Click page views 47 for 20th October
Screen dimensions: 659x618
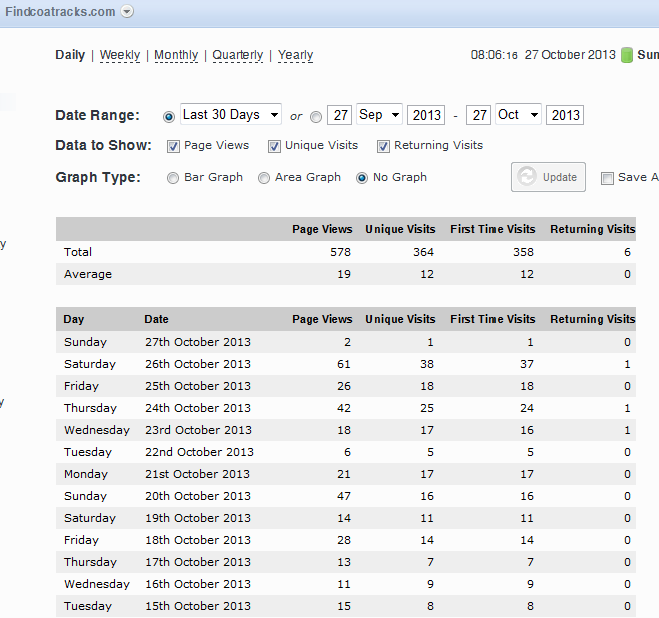[x=344, y=496]
